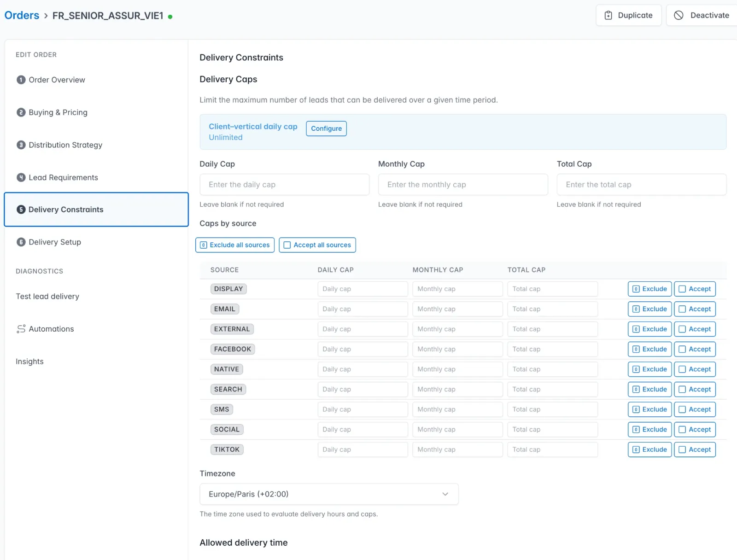Image resolution: width=737 pixels, height=560 pixels.
Task: Open Delivery Setup step
Action: tap(96, 242)
